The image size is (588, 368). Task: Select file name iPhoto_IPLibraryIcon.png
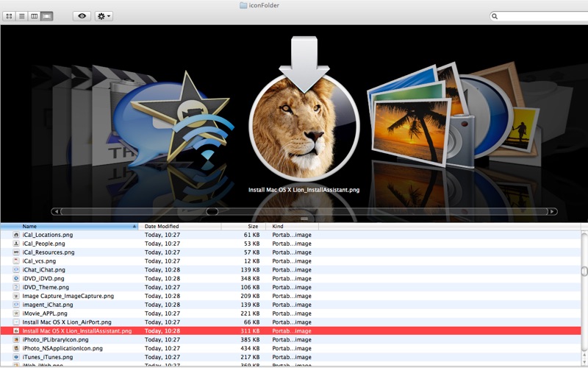(56, 339)
